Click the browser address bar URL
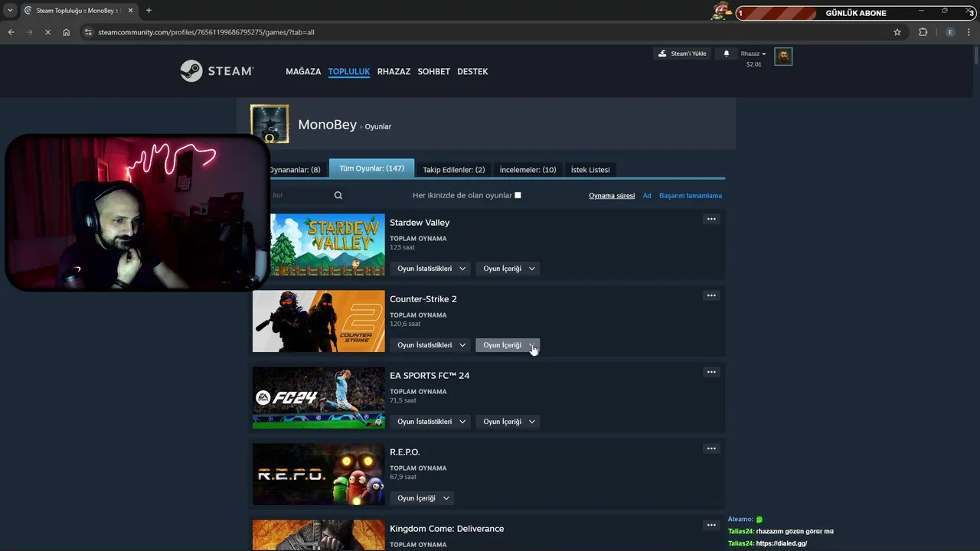Screen dimensions: 980x551 coord(206,32)
